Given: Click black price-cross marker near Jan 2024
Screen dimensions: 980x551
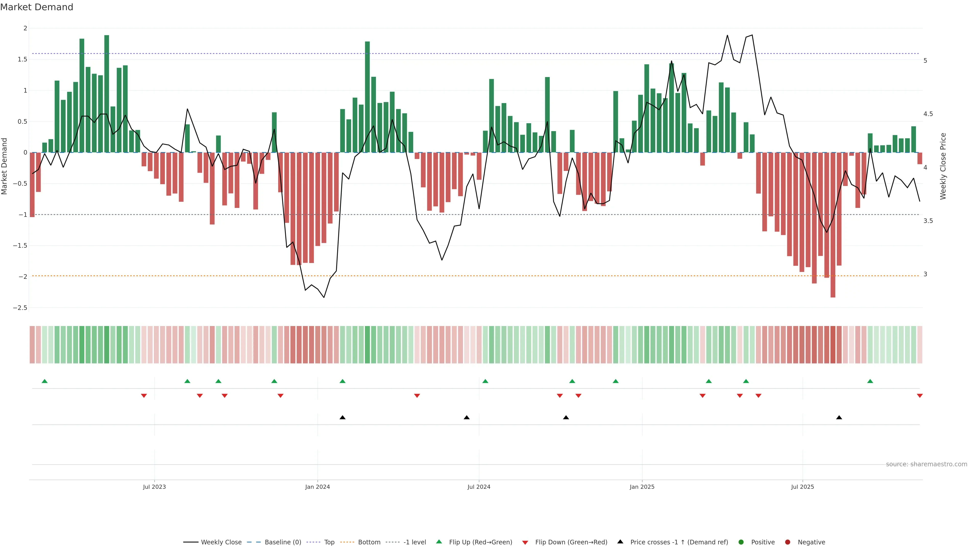Looking at the screenshot, I should pyautogui.click(x=342, y=418).
